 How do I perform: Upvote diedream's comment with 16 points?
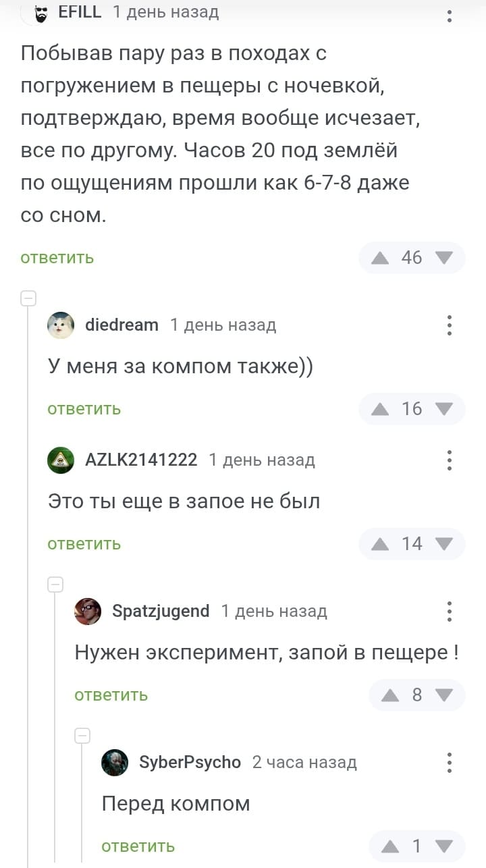tap(380, 409)
